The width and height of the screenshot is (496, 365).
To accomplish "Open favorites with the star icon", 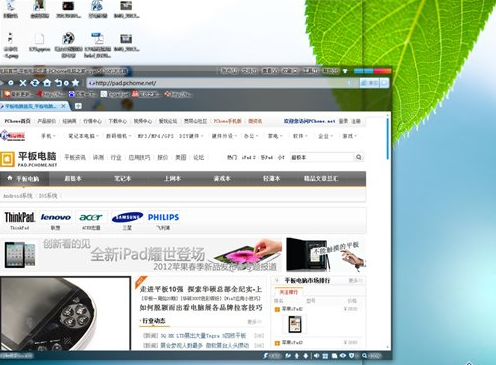I will pos(76,83).
